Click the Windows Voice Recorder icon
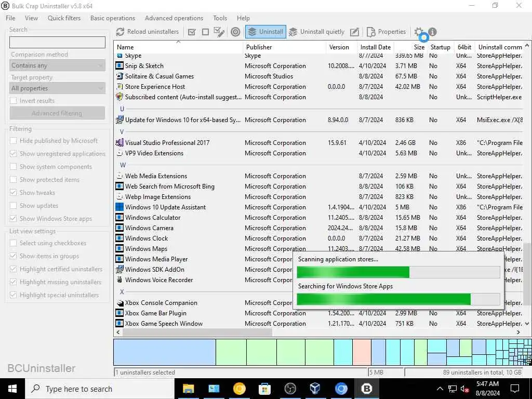The height and width of the screenshot is (399, 532). click(119, 280)
